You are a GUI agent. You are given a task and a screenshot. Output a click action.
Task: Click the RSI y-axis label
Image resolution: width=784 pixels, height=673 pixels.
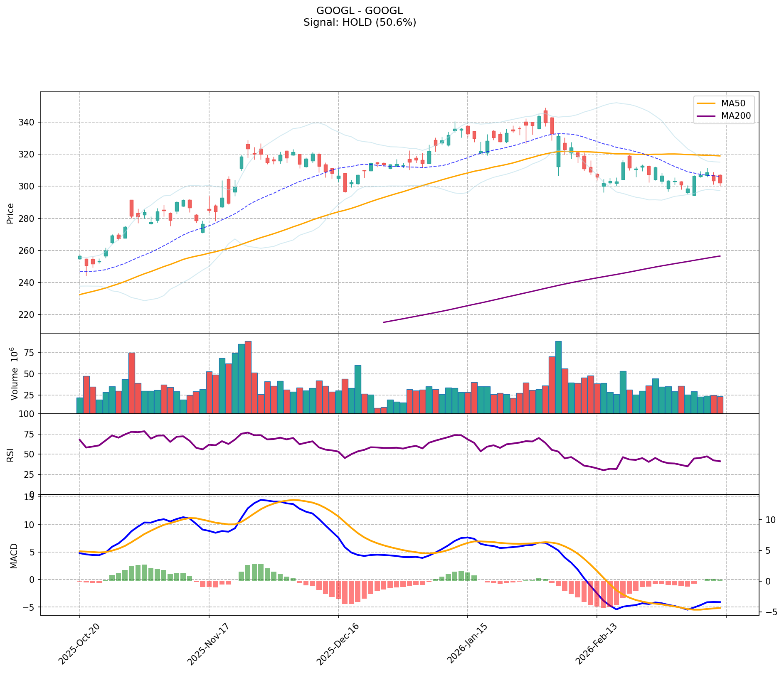point(11,454)
